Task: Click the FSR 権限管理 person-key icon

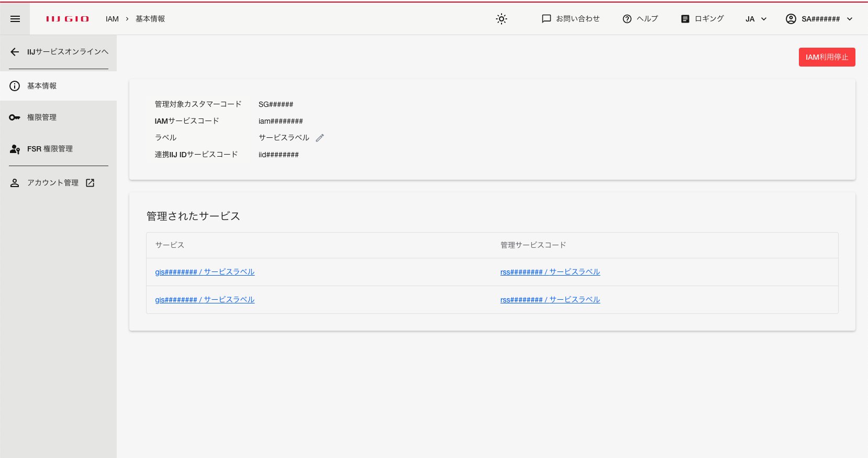Action: pos(15,149)
